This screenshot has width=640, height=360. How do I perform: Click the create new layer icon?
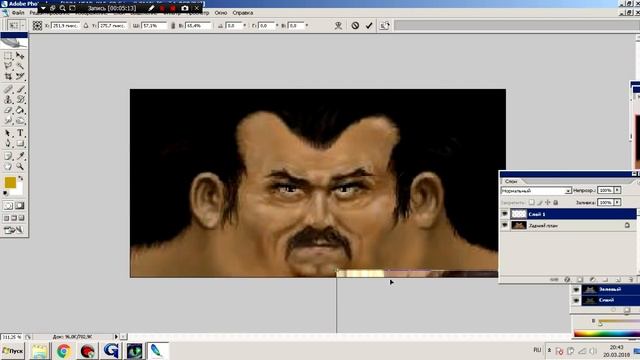tap(618, 280)
